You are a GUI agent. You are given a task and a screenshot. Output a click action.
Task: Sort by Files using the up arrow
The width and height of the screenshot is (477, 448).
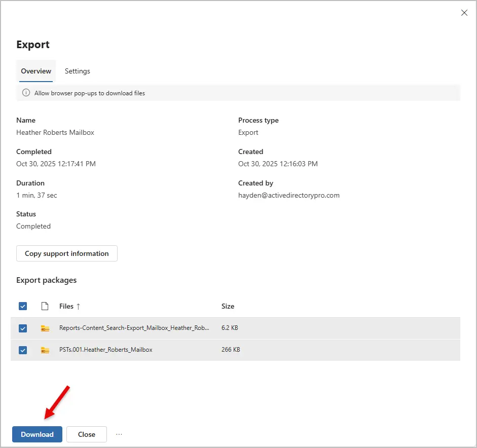tap(78, 306)
